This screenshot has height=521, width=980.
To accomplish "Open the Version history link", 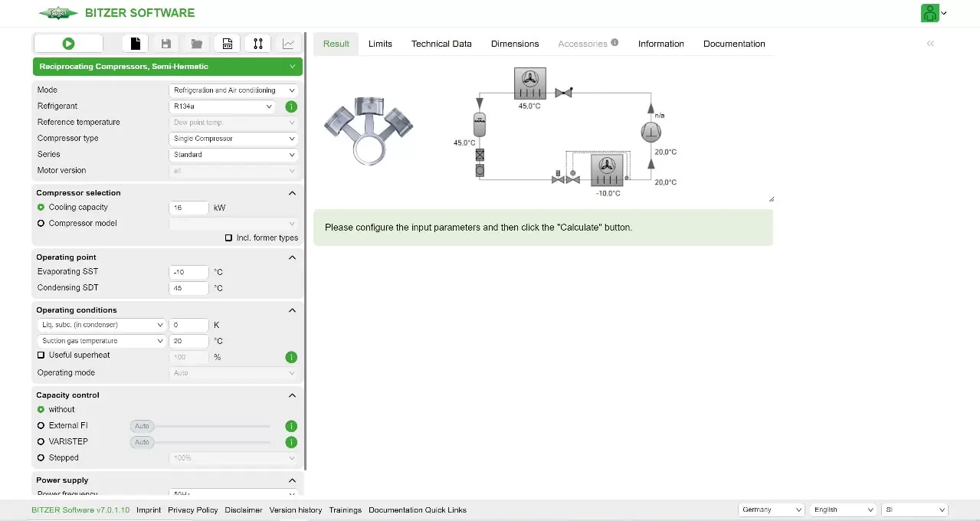I will (x=296, y=510).
